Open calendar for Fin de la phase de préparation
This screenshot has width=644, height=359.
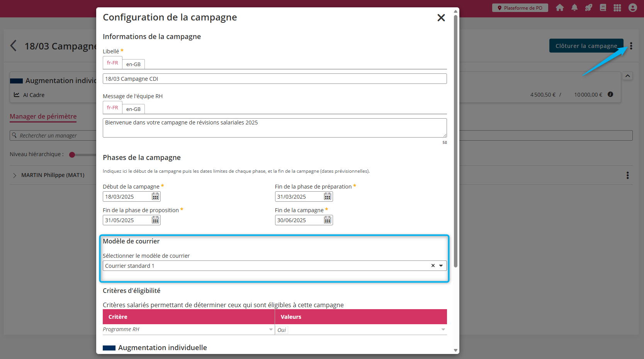point(327,197)
